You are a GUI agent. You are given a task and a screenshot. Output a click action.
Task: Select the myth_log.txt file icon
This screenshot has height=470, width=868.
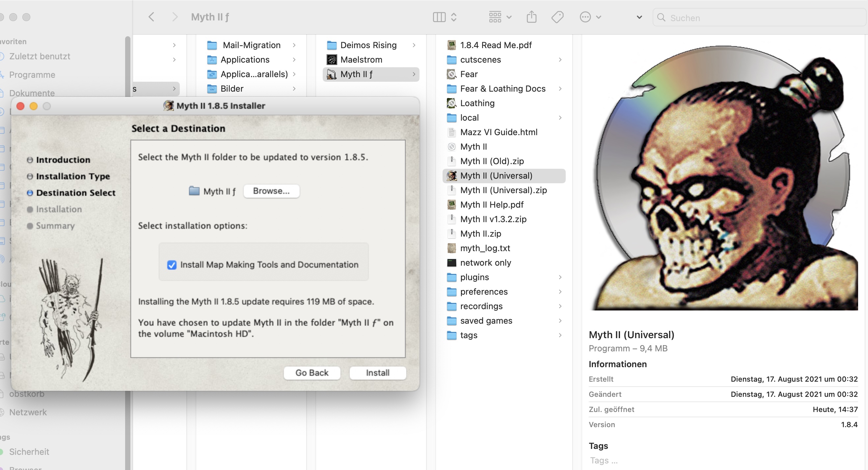tap(451, 248)
